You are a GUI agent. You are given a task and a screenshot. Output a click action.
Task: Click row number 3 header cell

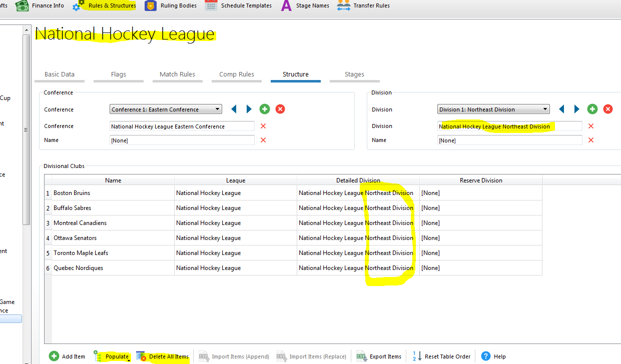pyautogui.click(x=48, y=223)
